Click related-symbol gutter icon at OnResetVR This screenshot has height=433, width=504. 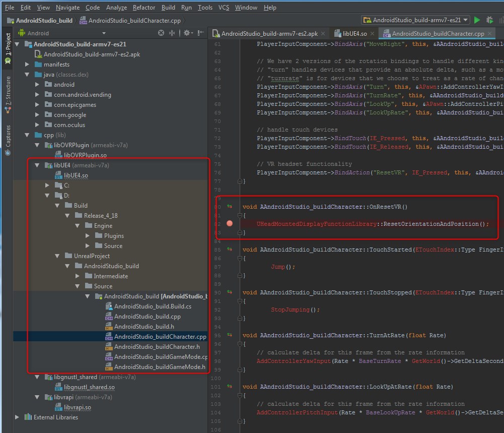(230, 206)
